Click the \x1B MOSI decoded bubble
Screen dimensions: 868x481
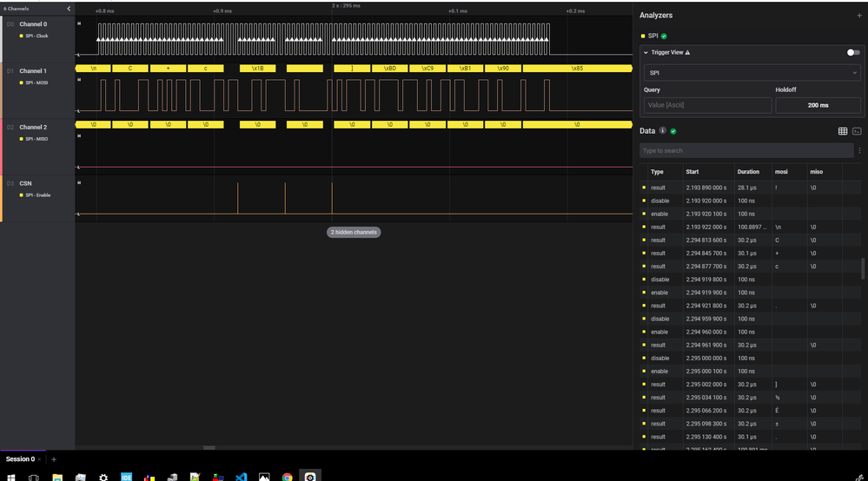tap(257, 69)
